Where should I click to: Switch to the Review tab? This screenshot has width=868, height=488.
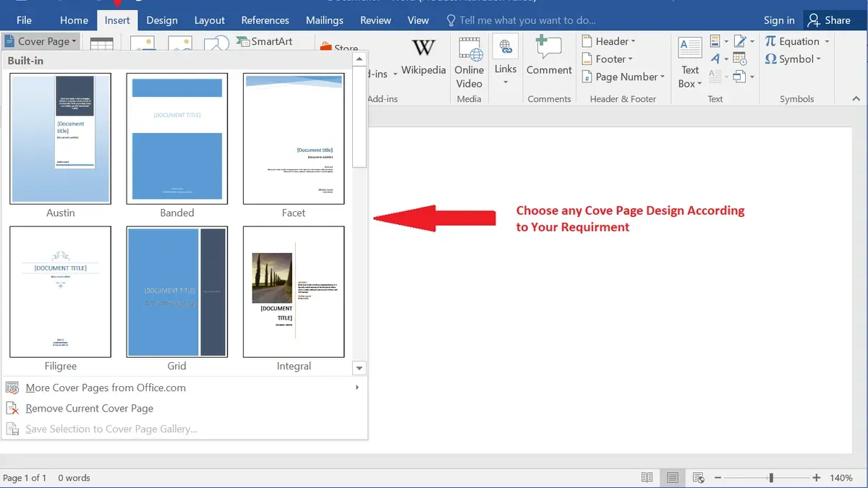point(375,20)
